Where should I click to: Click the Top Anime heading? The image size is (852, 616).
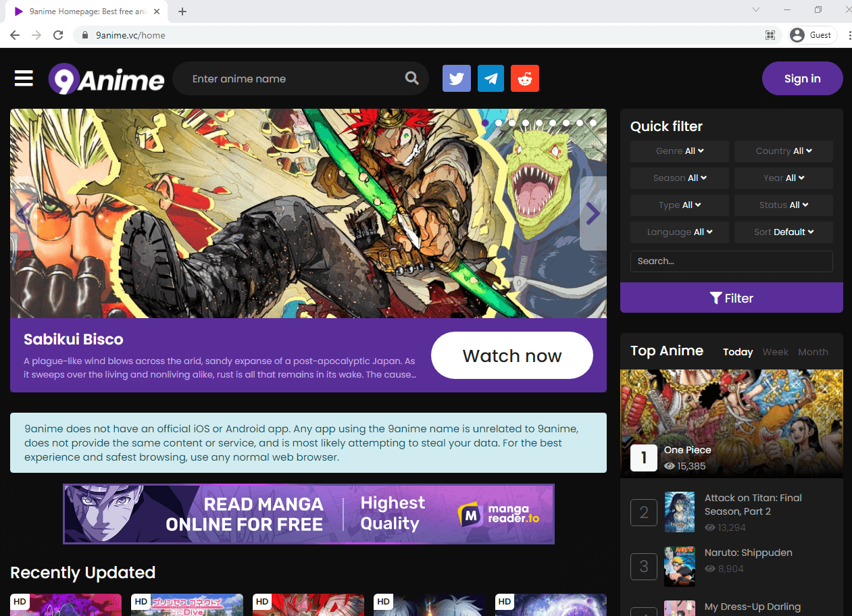(667, 351)
